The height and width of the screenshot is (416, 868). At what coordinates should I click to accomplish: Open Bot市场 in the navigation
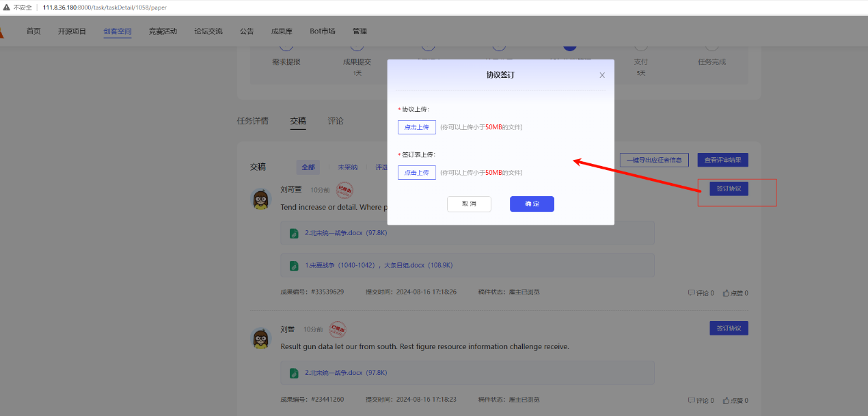point(323,31)
